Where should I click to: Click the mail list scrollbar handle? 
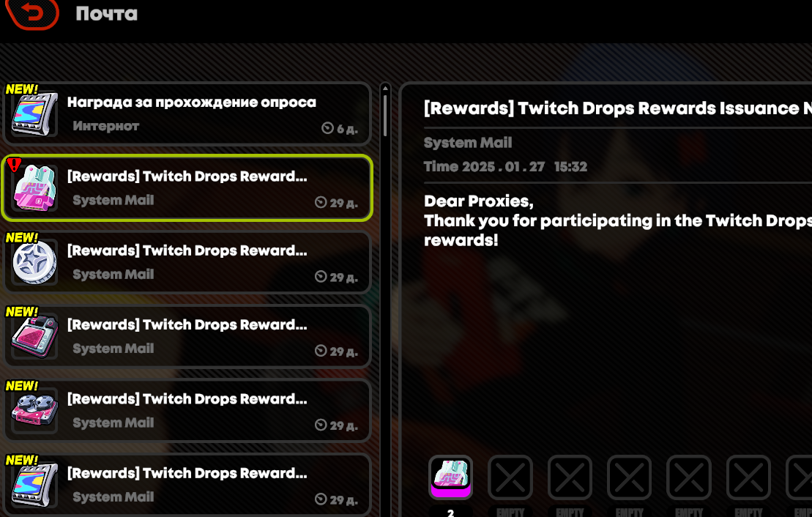(385, 115)
